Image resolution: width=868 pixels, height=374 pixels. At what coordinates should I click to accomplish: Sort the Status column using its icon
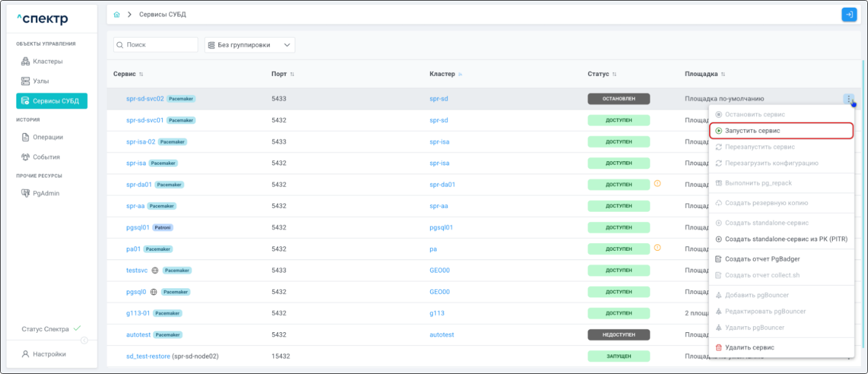(614, 74)
